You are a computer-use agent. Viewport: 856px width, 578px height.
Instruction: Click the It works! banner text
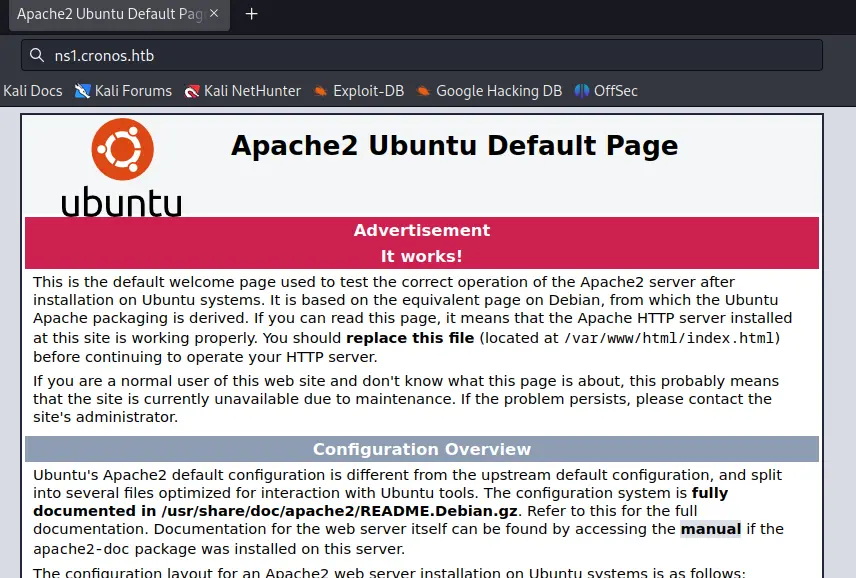point(421,256)
